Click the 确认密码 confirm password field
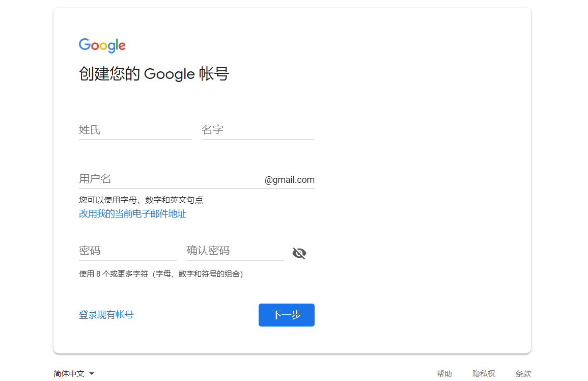 click(235, 251)
